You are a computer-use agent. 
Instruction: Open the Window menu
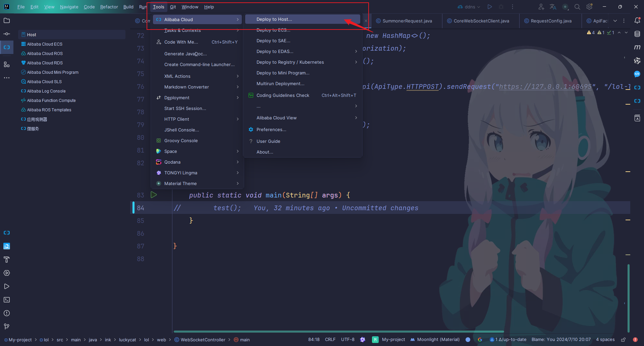[x=190, y=7]
